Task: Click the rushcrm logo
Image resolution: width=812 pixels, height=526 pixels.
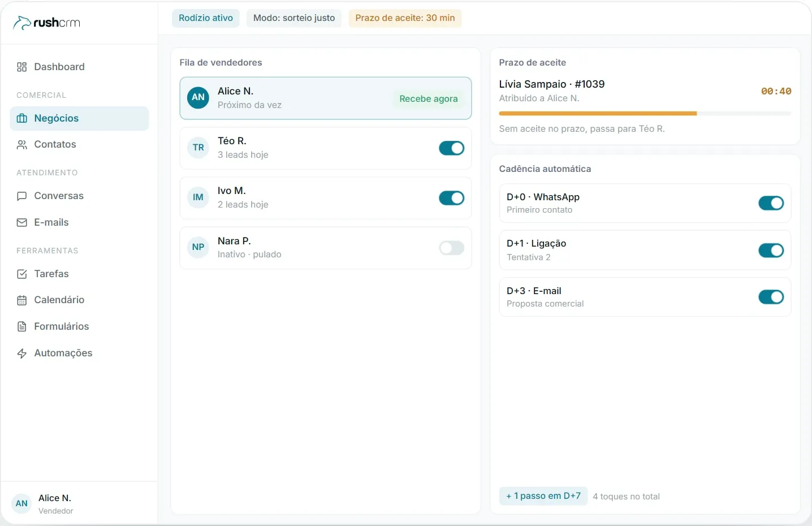Action: 46,23
